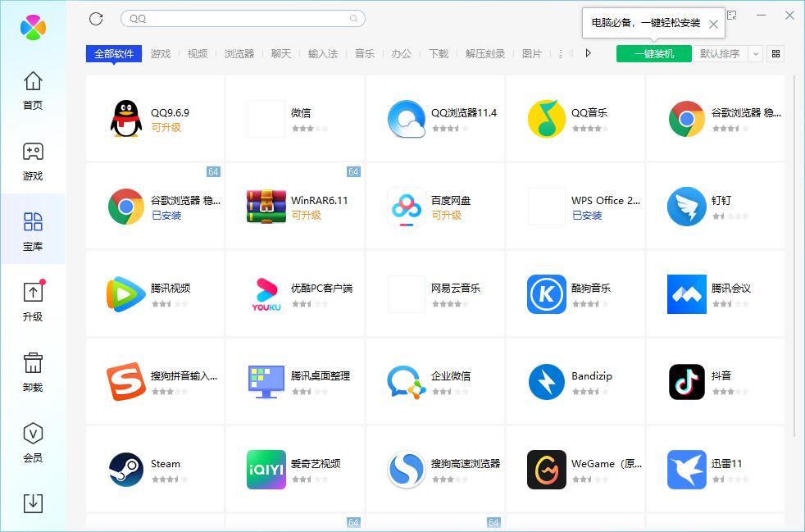Open the 办公 category tab

point(402,53)
